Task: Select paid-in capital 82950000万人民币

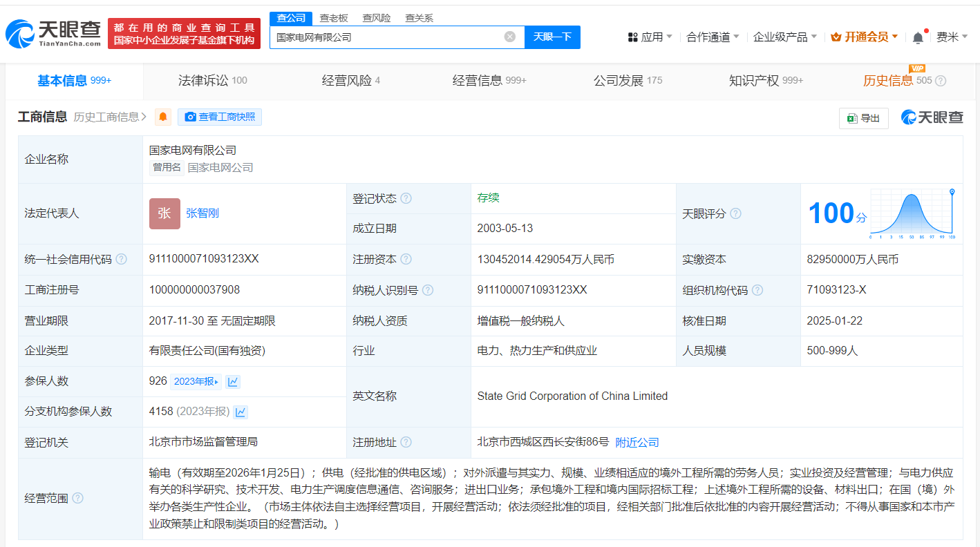Action: coord(852,260)
